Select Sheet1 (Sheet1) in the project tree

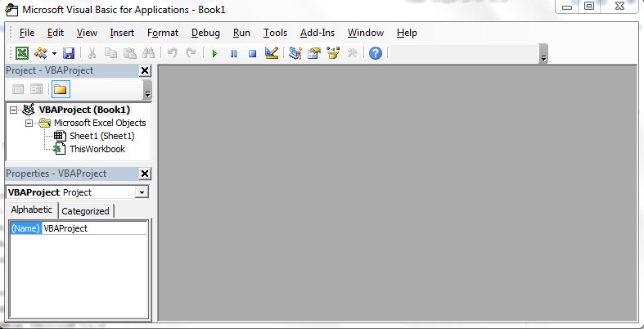(101, 136)
